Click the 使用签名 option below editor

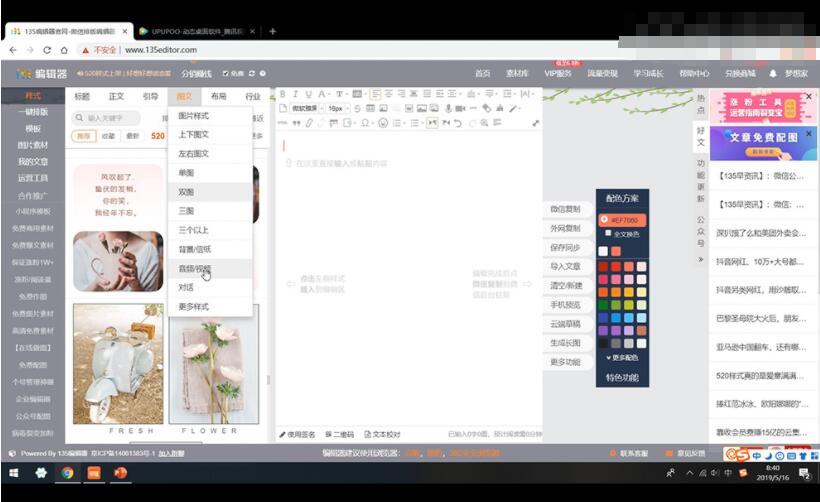click(297, 435)
